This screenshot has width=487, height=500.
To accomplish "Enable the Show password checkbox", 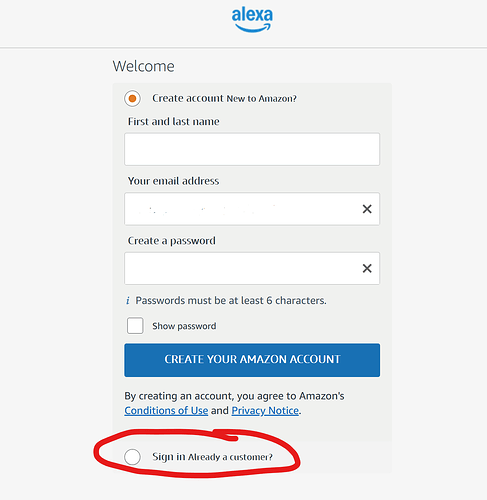I will [135, 325].
